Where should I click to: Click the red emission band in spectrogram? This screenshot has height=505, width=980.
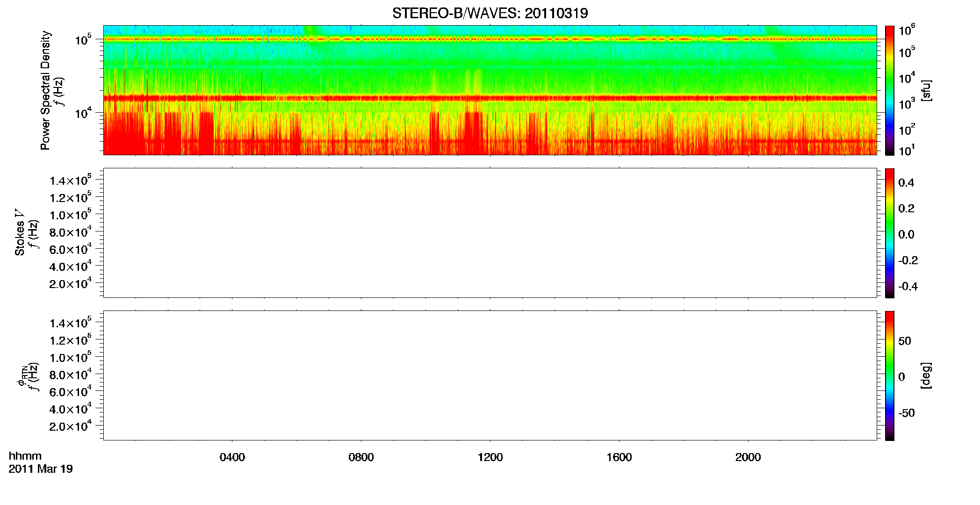point(490,98)
